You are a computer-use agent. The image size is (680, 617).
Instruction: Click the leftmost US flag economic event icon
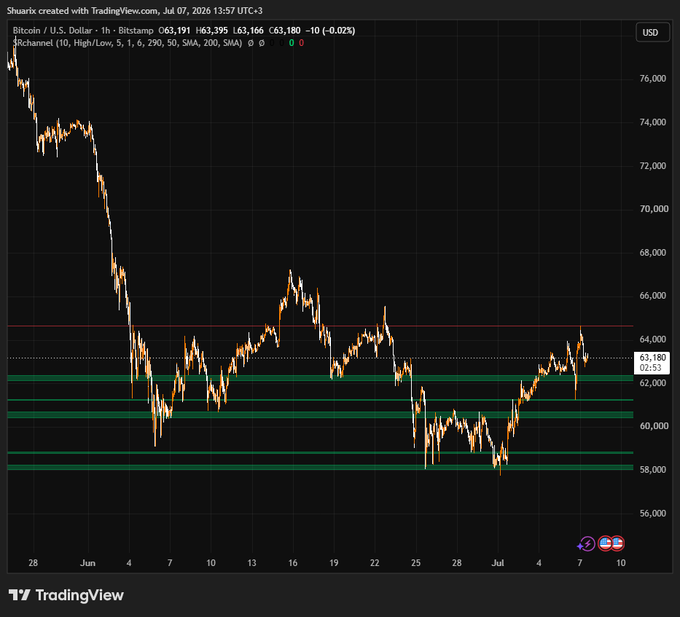click(605, 543)
